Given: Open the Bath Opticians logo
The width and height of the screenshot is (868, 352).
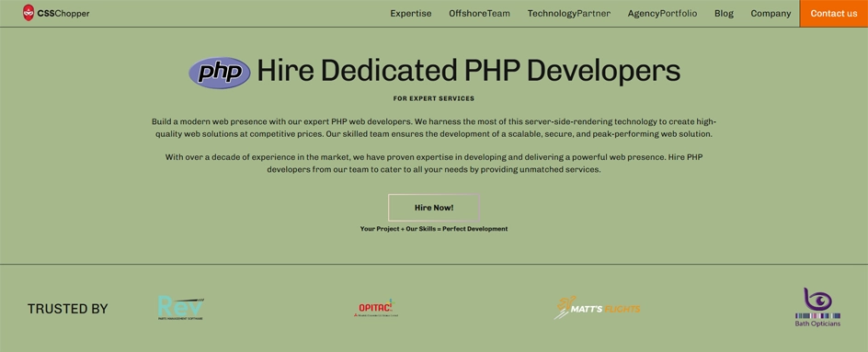Looking at the screenshot, I should 817,307.
